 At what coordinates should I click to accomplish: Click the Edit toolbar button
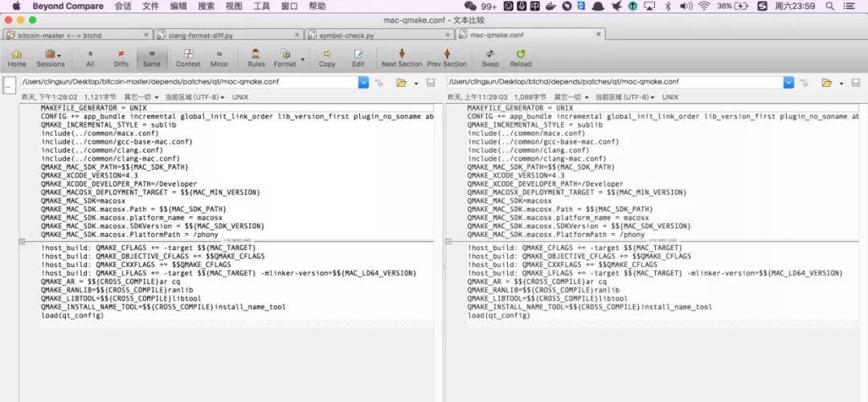[358, 58]
